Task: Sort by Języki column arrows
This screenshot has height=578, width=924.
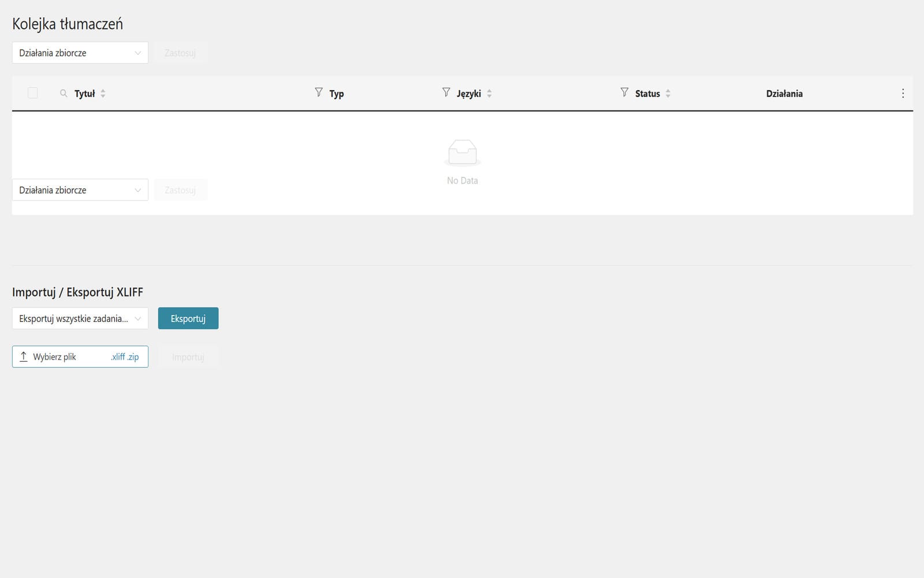Action: [x=489, y=93]
